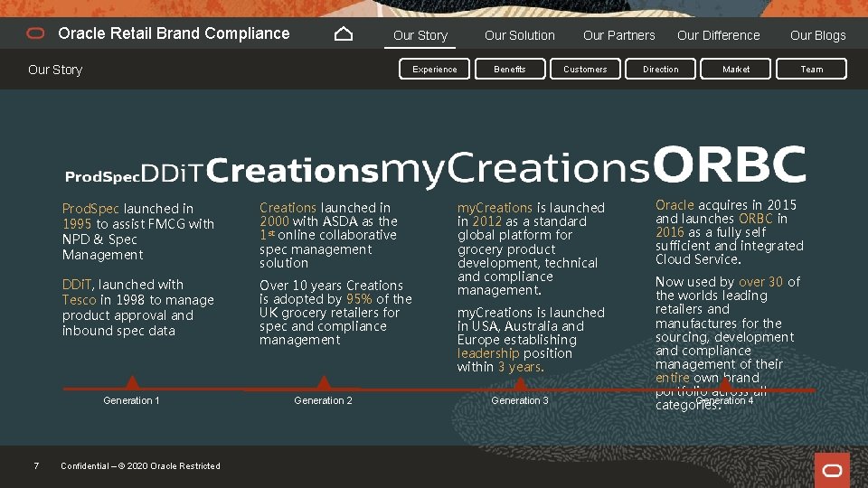Click the Direction button
This screenshot has width=868, height=488.
660,70
